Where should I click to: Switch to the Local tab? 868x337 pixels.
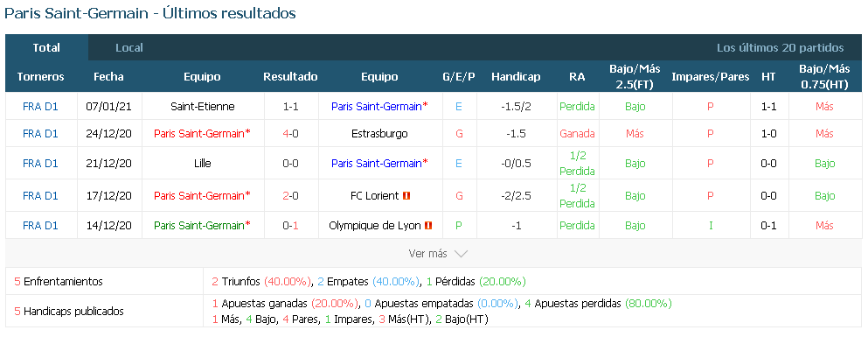(129, 47)
